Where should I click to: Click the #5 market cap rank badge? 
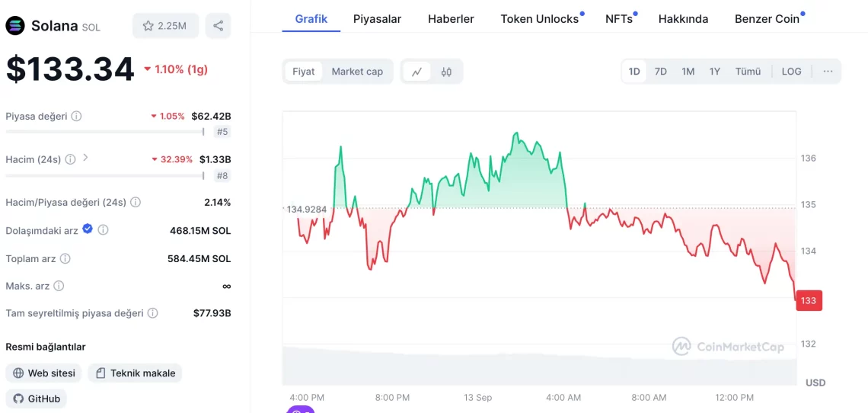(x=222, y=132)
